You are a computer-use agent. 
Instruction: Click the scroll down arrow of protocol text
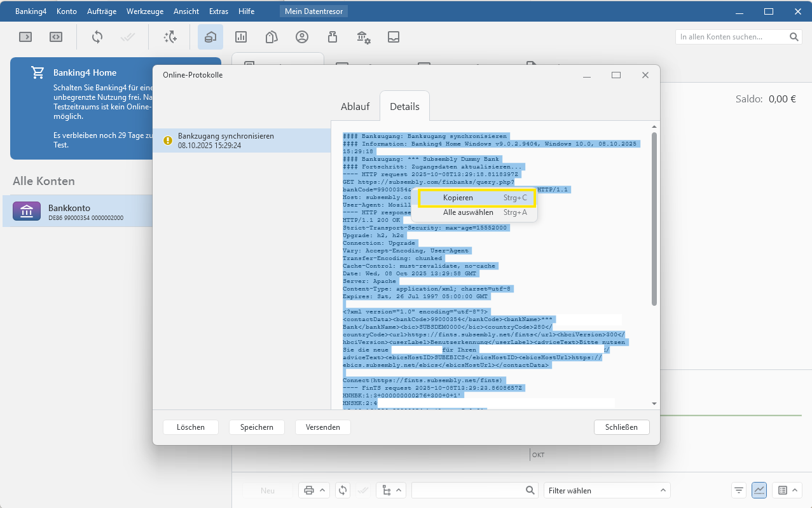(x=654, y=403)
